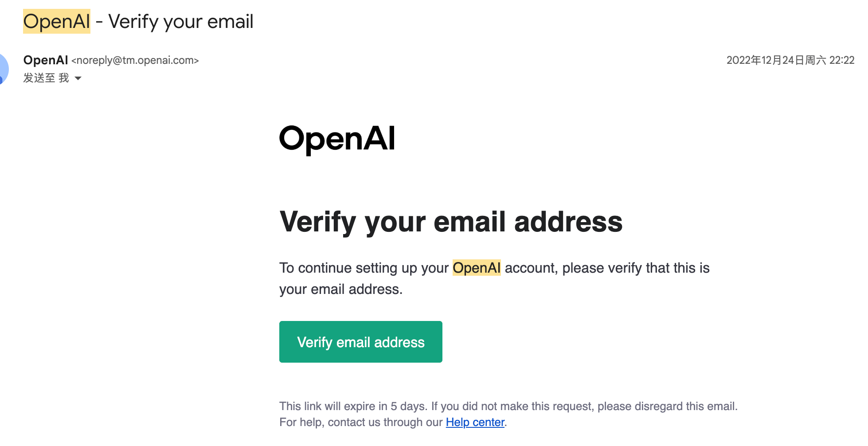Click the 发送至 我 recipient label

[x=46, y=78]
